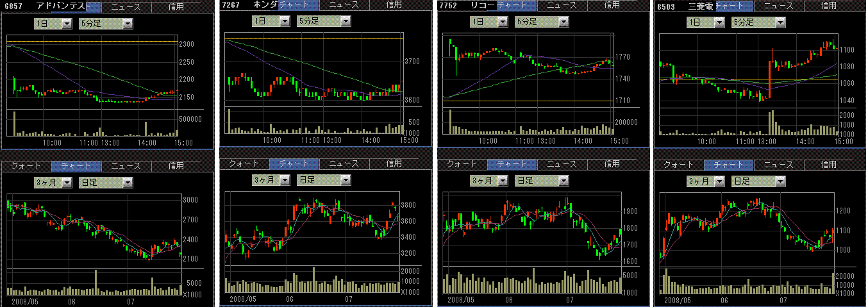
Task: Click the stock name 三菱電
Action: point(701,5)
